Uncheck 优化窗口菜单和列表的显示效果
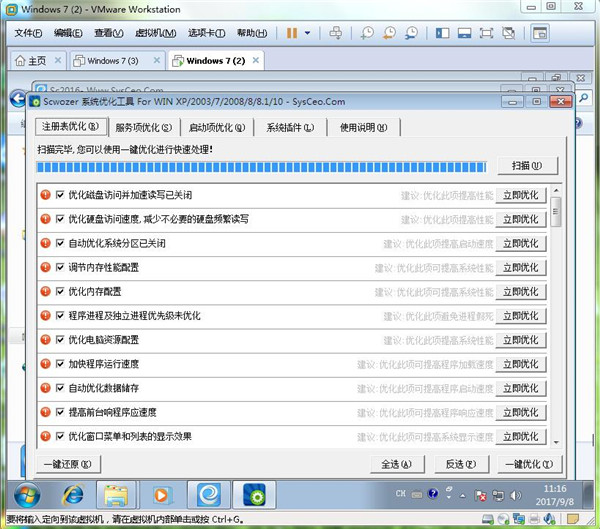The image size is (600, 529). coord(60,436)
